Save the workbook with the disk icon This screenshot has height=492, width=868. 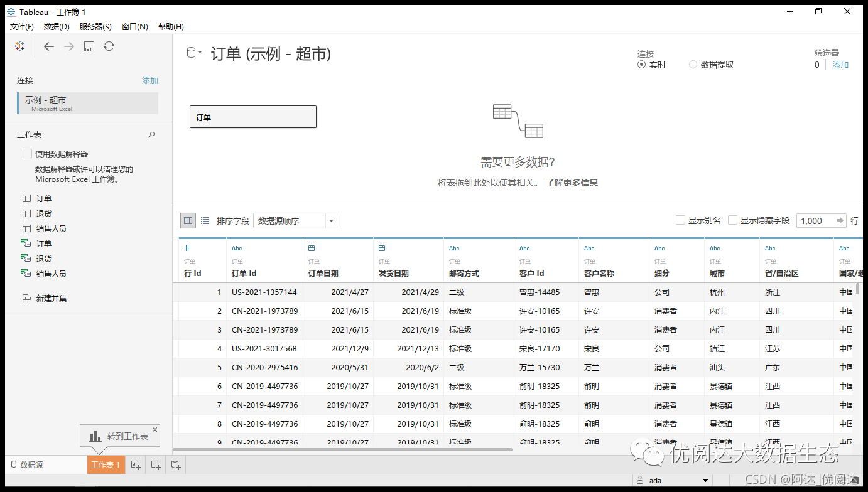click(89, 46)
